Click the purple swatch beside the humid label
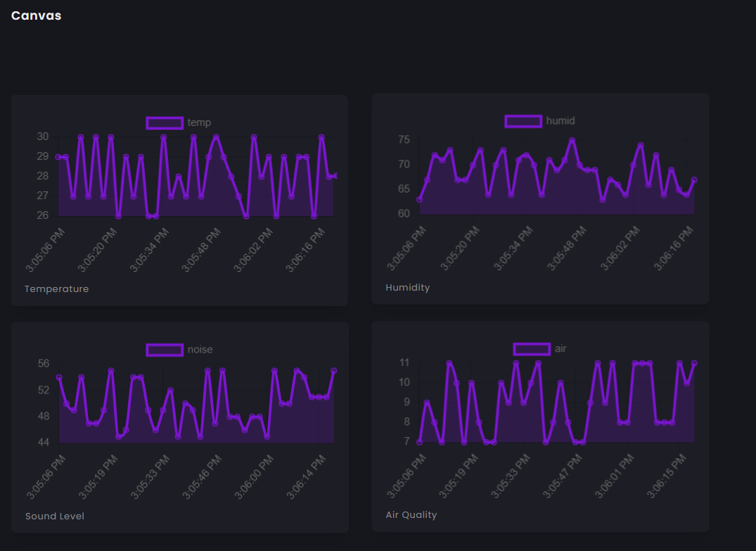Image resolution: width=756 pixels, height=551 pixels. point(523,120)
